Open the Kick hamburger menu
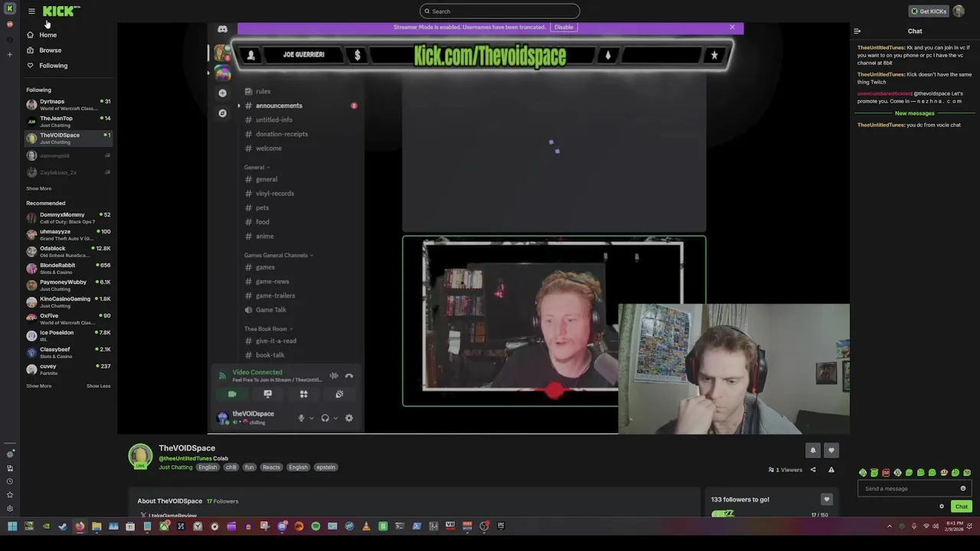 pyautogui.click(x=31, y=11)
